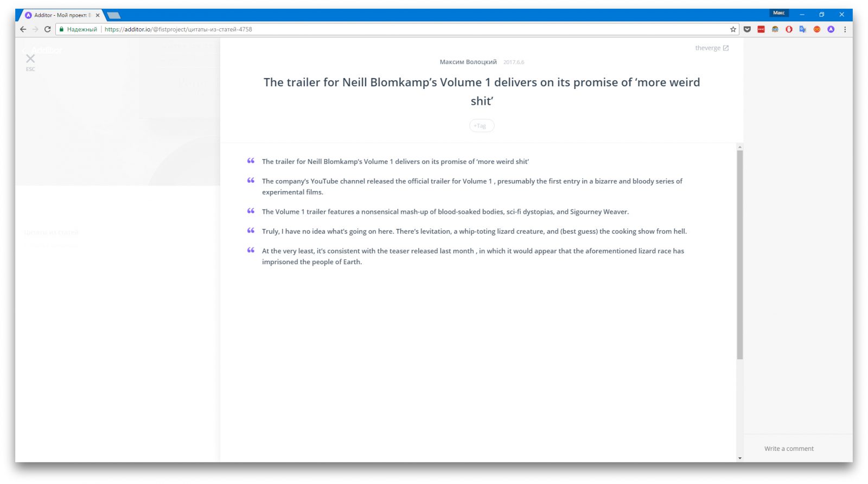Click the scrollbar down arrow in article
Screen dimensions: 868x484
pyautogui.click(x=739, y=458)
